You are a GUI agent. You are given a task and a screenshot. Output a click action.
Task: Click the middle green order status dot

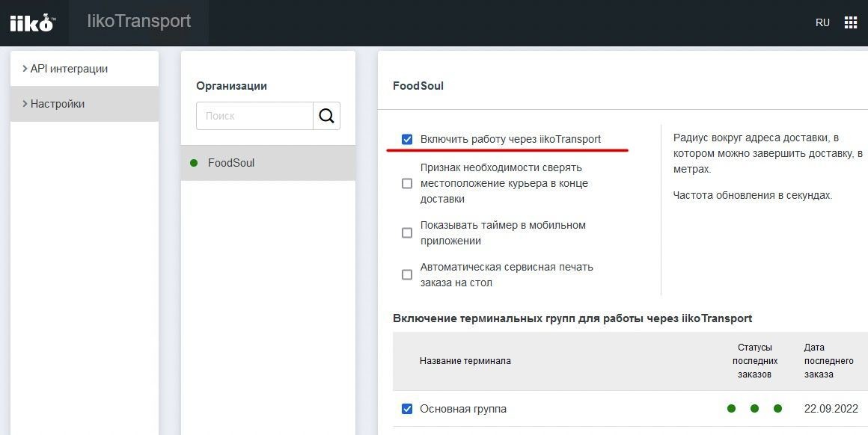[x=754, y=409]
